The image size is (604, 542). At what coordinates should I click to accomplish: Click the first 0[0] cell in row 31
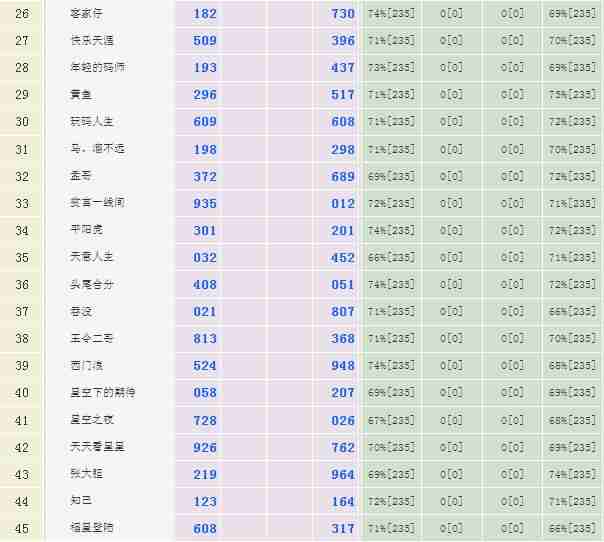(x=451, y=149)
